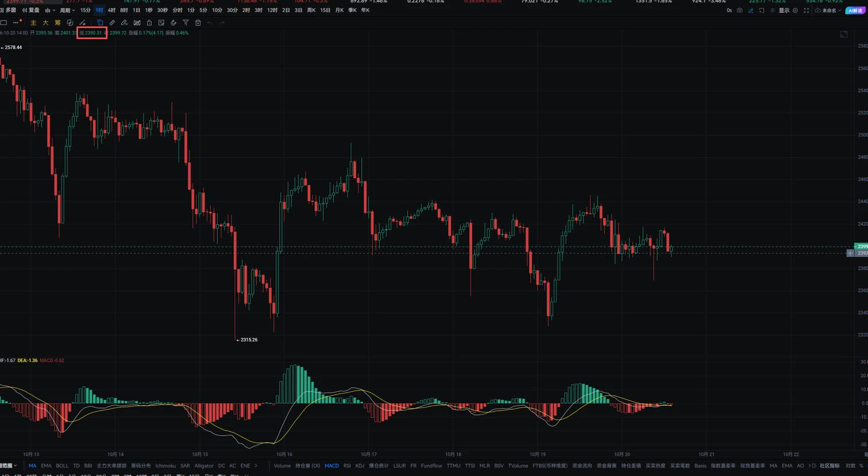Select the 4时 timeframe tab
Viewport: 868px width, 476px height.
(111, 10)
